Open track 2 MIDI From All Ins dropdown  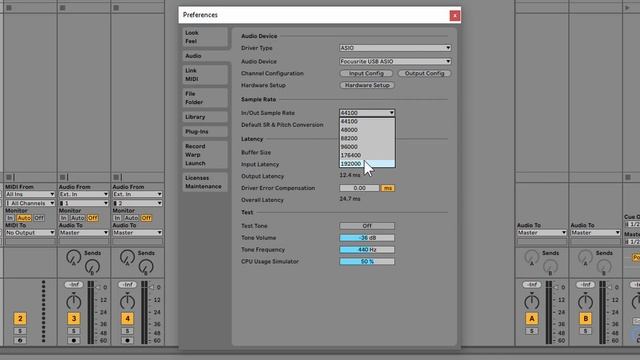[x=30, y=194]
